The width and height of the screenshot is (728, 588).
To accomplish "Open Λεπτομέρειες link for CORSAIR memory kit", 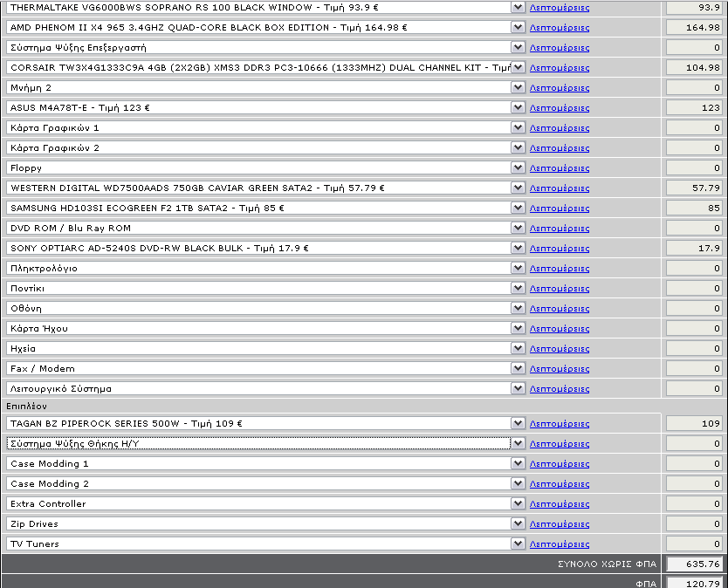I will point(560,68).
